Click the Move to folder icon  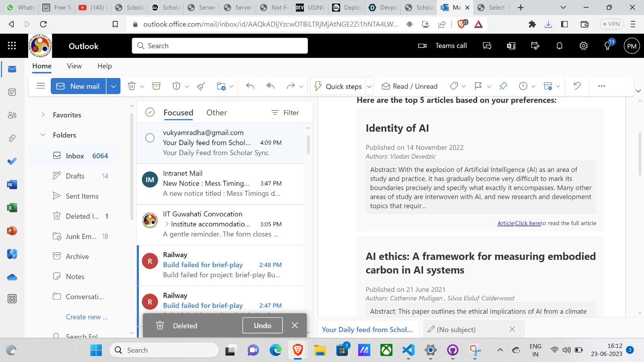click(221, 86)
